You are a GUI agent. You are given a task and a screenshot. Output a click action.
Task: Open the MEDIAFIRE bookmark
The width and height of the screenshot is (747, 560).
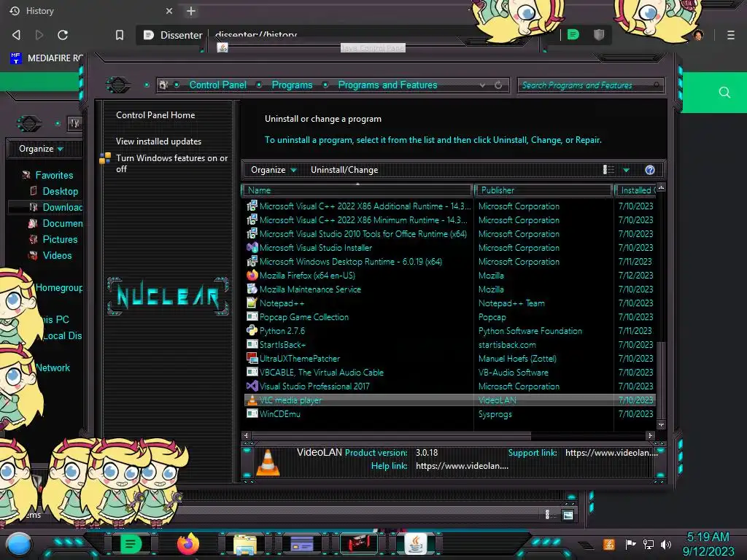point(47,58)
